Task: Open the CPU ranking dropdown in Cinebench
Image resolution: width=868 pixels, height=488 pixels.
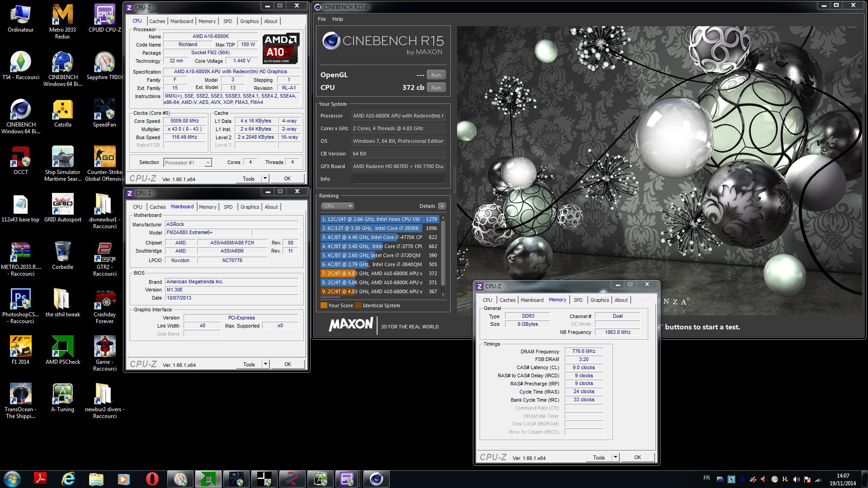Action: (x=337, y=206)
